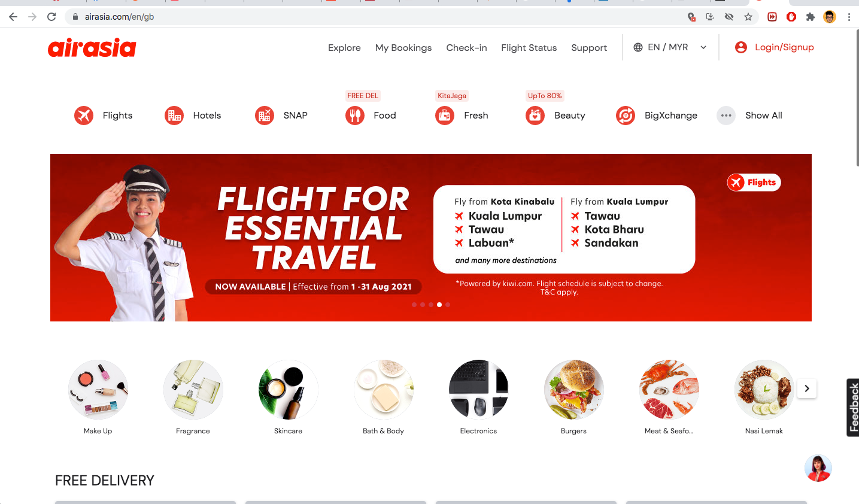This screenshot has height=504, width=859.
Task: Open the Flights plane icon
Action: coord(84,115)
